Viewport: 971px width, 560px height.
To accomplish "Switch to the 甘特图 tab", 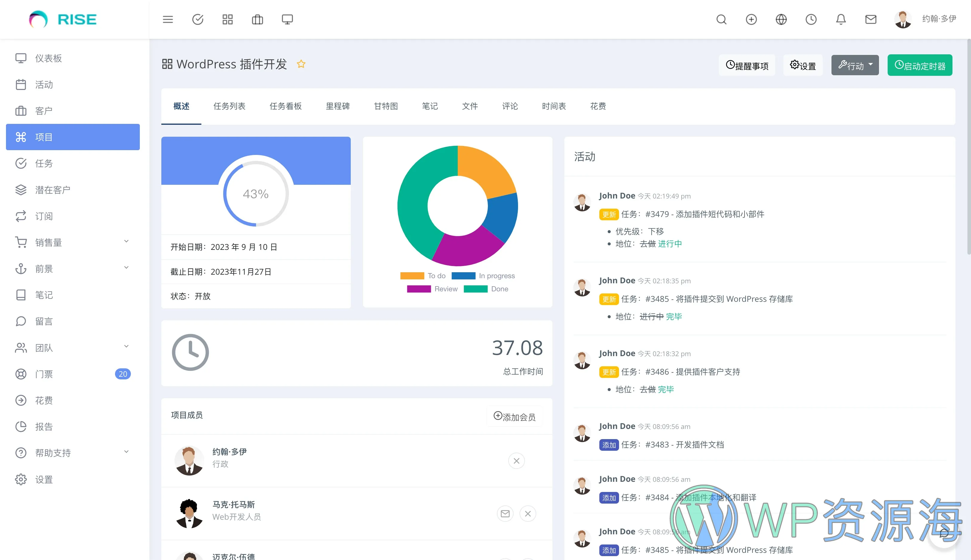I will pyautogui.click(x=386, y=106).
